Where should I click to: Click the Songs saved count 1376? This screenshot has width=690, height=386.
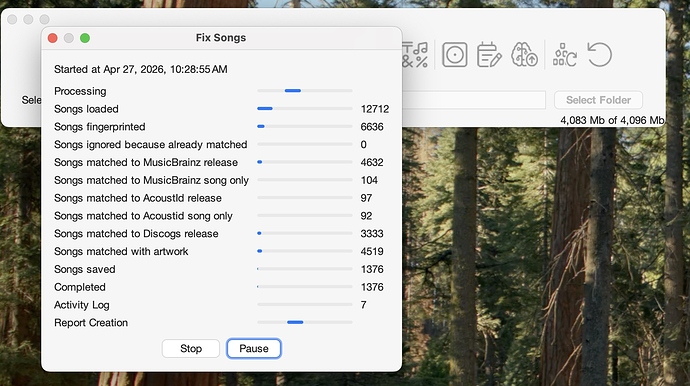point(372,269)
